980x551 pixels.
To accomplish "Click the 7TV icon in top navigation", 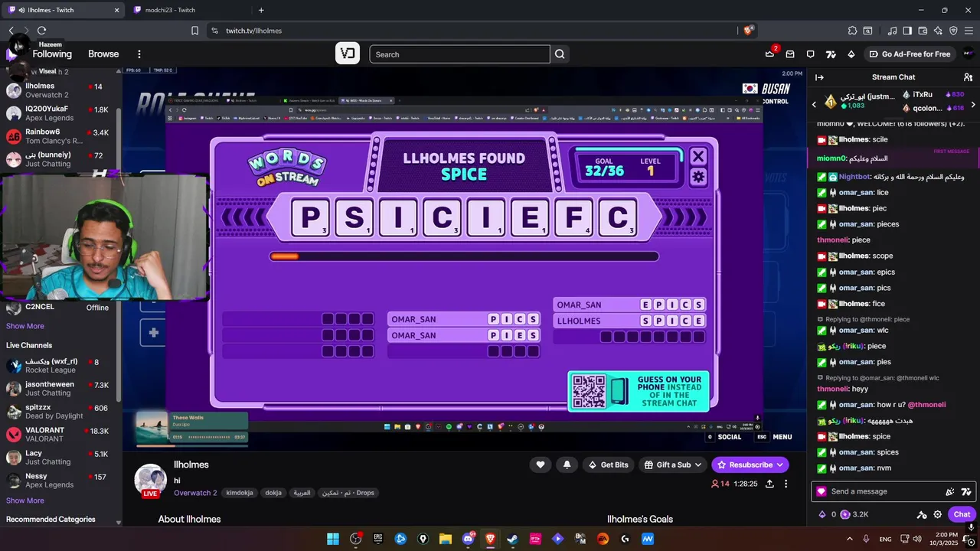I will [831, 54].
